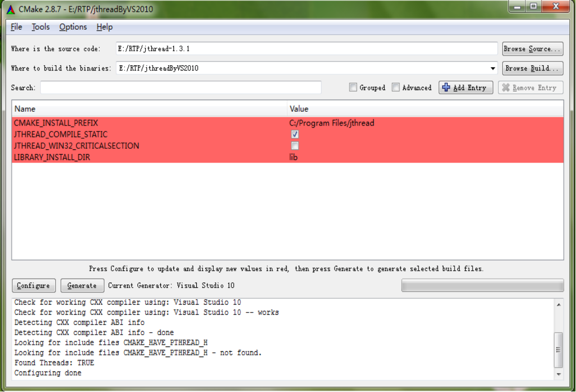Click the source code path field
Screen dimensions: 576x392
(307, 48)
